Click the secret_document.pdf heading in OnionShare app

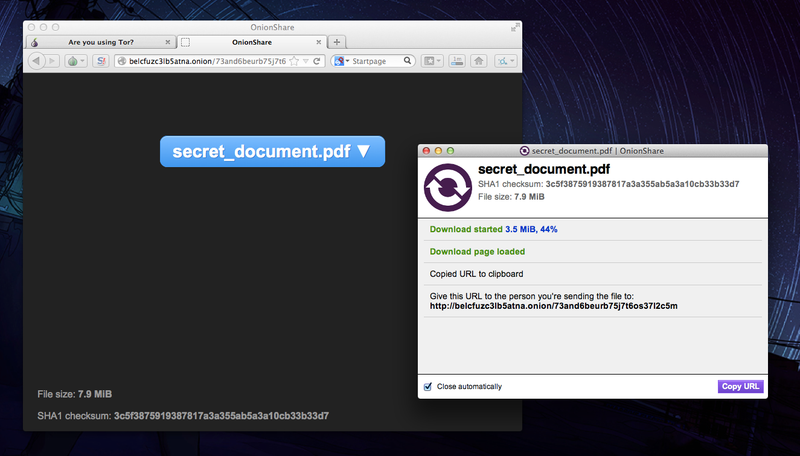pyautogui.click(x=544, y=169)
